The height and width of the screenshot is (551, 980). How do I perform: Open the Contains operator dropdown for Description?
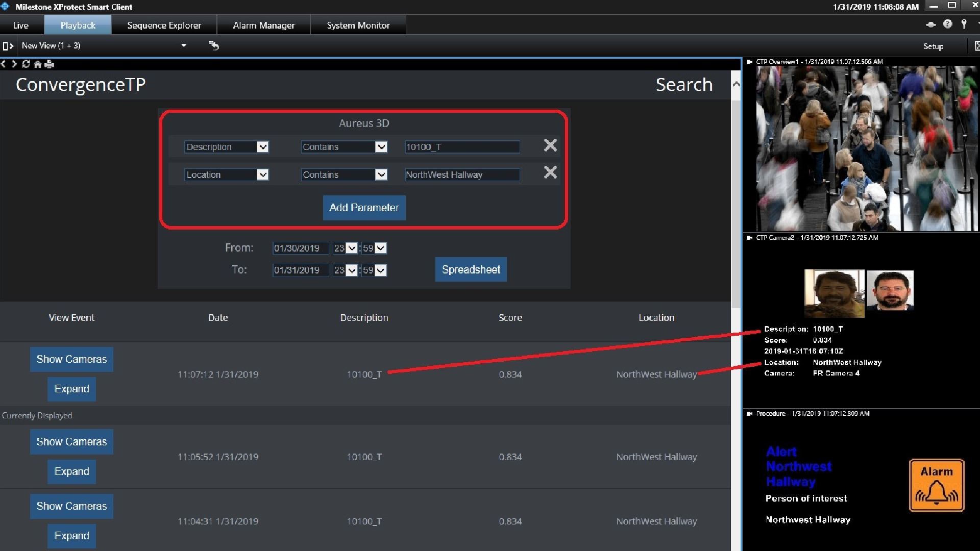pyautogui.click(x=344, y=147)
